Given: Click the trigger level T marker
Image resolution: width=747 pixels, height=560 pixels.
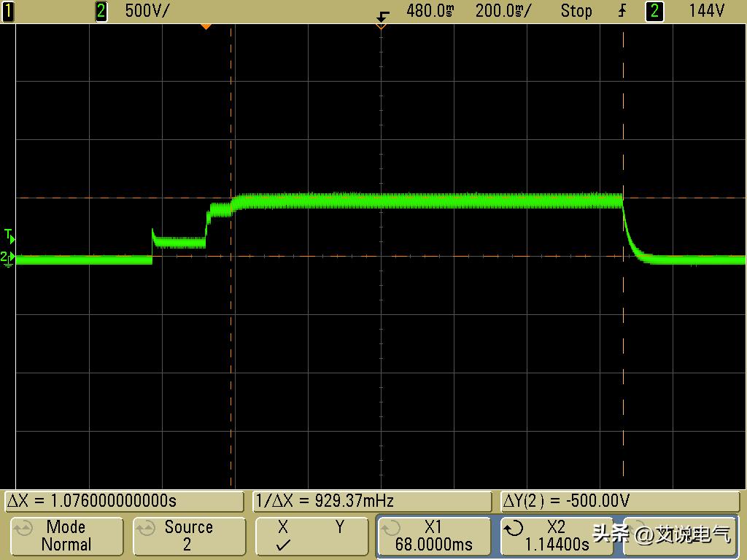Looking at the screenshot, I should (x=9, y=236).
